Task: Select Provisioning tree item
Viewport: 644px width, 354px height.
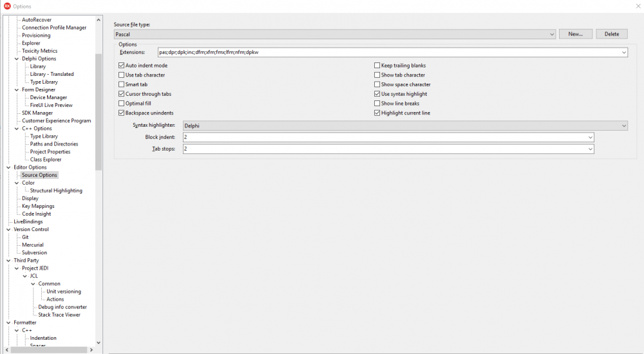Action: (x=36, y=35)
